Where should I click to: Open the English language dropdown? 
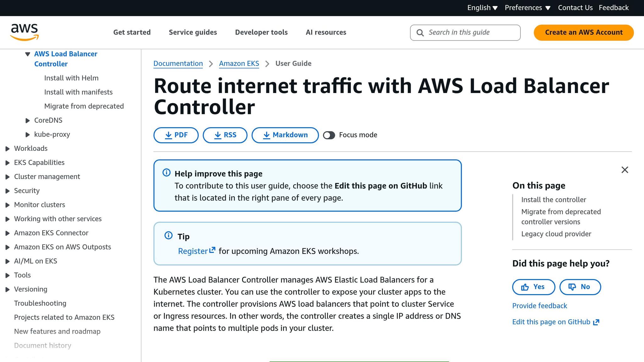(482, 8)
